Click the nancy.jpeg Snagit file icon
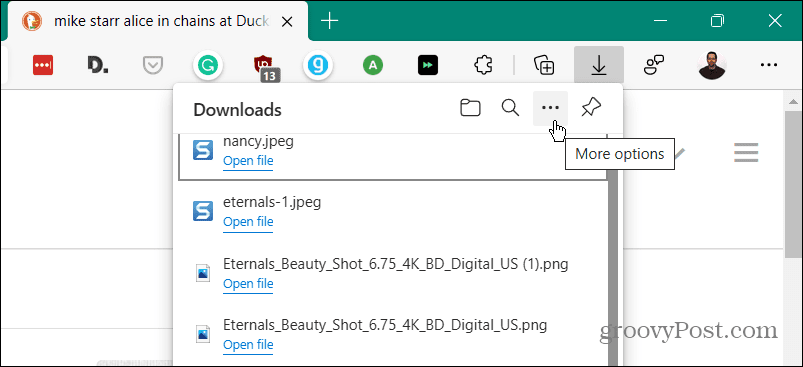This screenshot has width=803, height=367. click(x=203, y=150)
